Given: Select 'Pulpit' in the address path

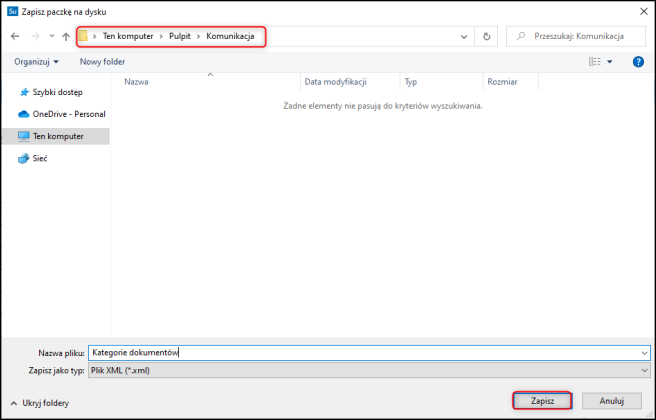Looking at the screenshot, I should point(180,36).
